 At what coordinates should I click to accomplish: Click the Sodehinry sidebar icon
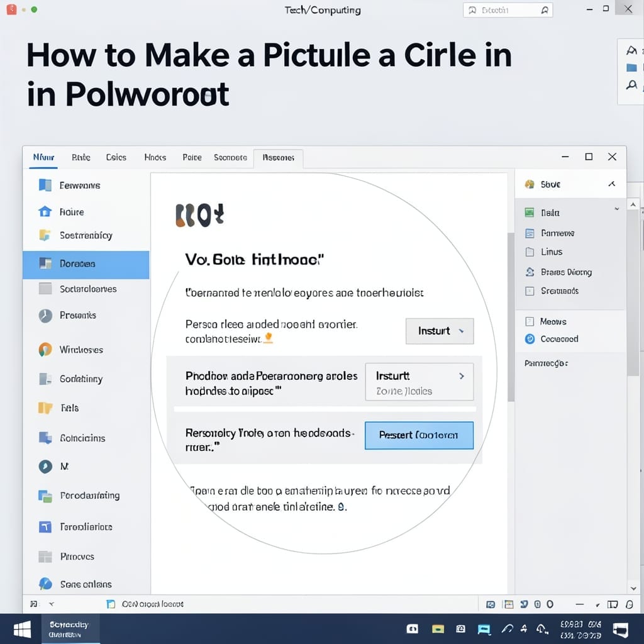point(45,379)
